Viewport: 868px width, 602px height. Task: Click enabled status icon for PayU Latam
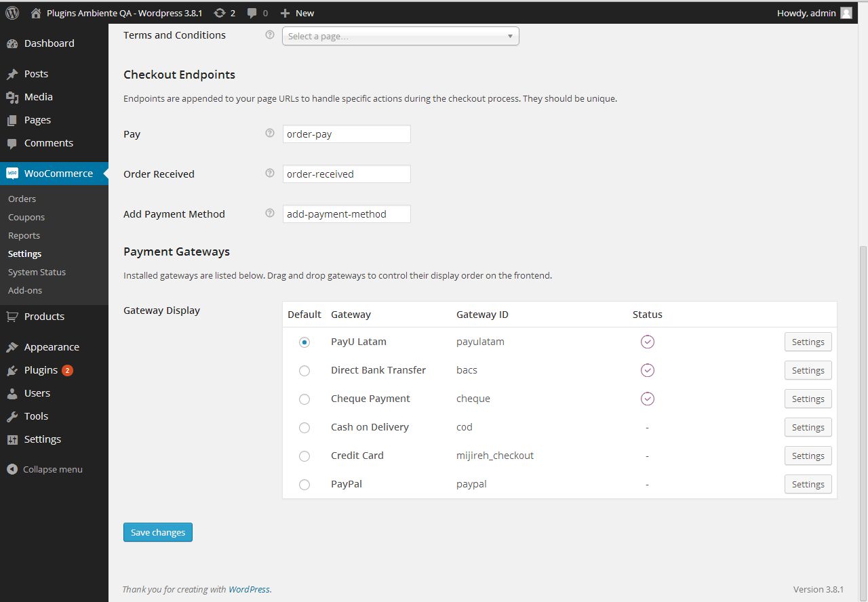tap(648, 342)
